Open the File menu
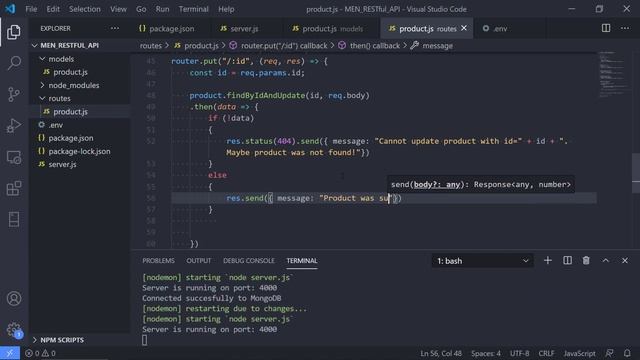This screenshot has width=640, height=360. (31, 9)
